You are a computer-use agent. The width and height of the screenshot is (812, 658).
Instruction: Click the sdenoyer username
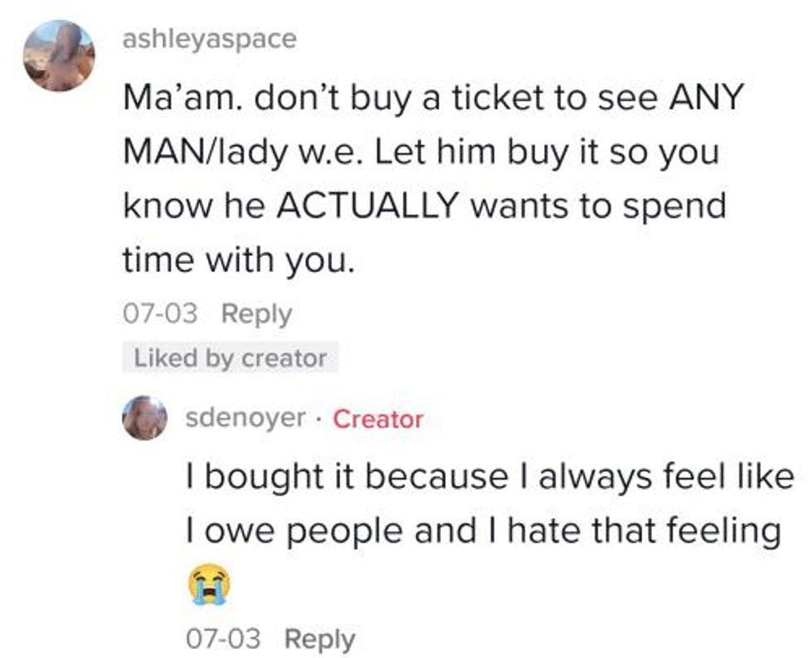click(244, 419)
